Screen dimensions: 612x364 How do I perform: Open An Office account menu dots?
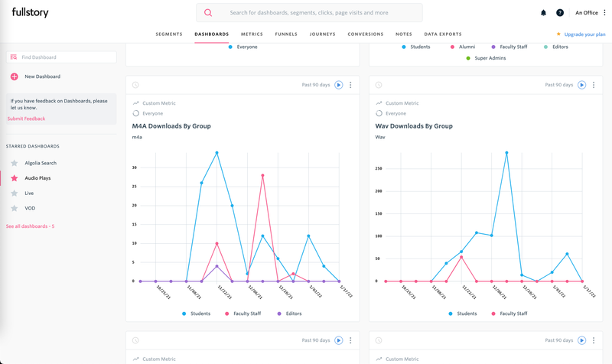[604, 13]
